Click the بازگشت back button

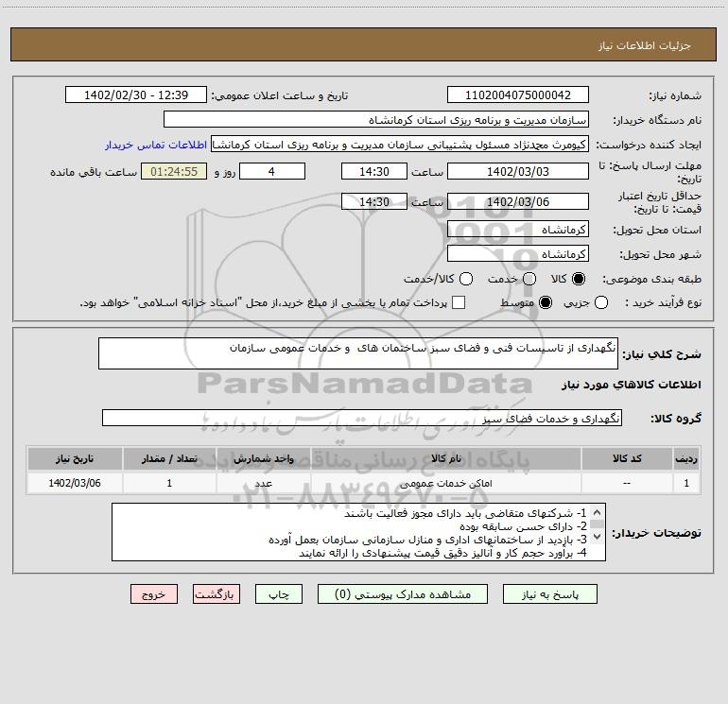click(x=217, y=594)
